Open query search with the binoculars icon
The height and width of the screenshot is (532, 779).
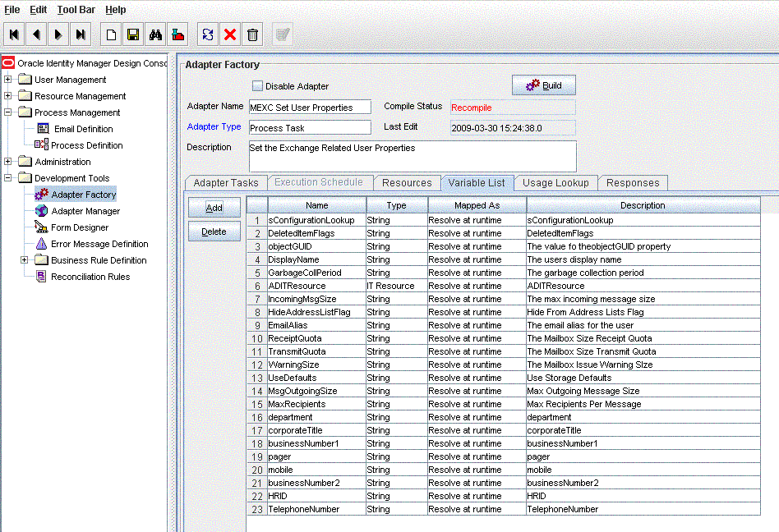pos(155,34)
